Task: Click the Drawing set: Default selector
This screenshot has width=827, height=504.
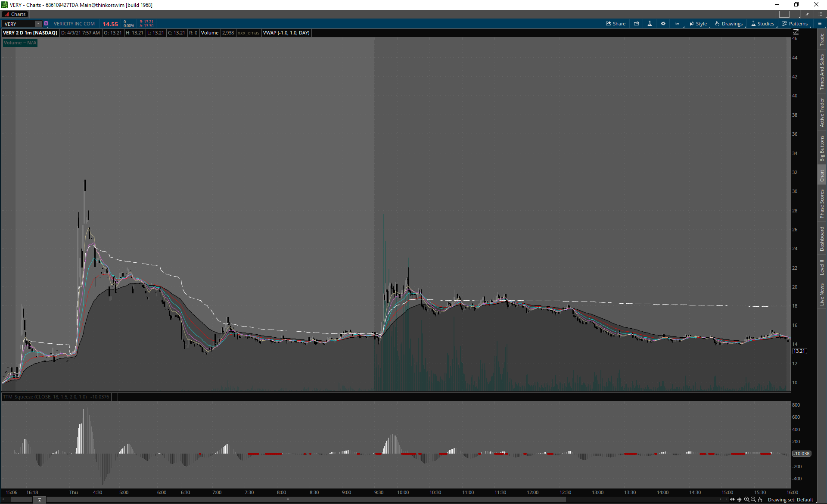Action: [x=790, y=500]
